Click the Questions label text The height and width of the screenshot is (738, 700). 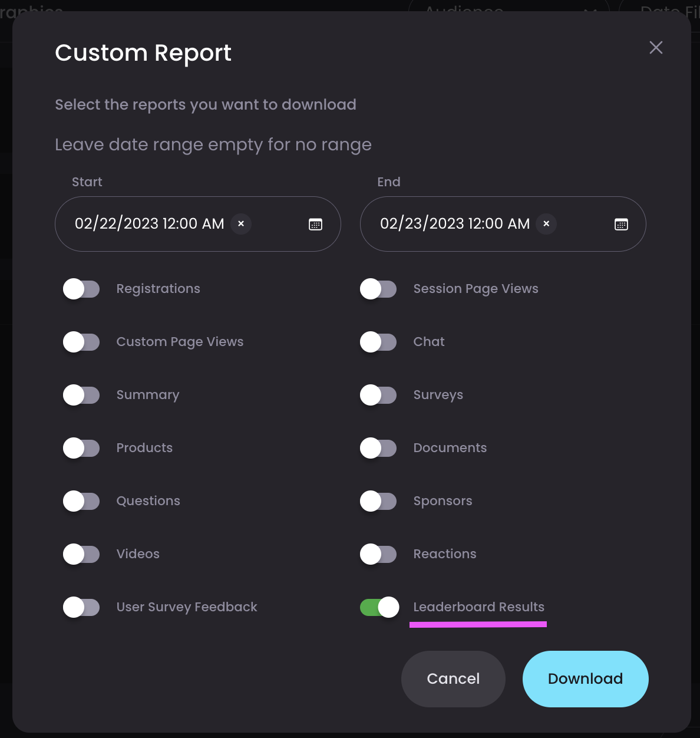(148, 501)
